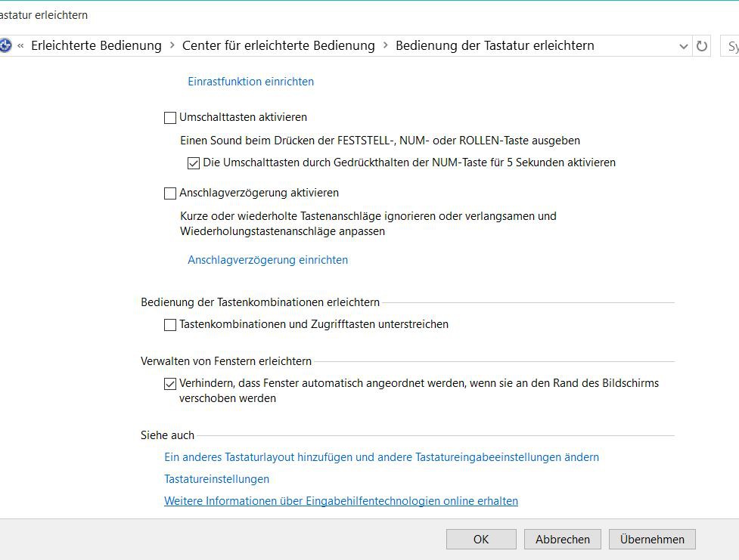Viewport: 739px width, 560px height.
Task: Open Einrastfunktion einrichten
Action: [250, 82]
